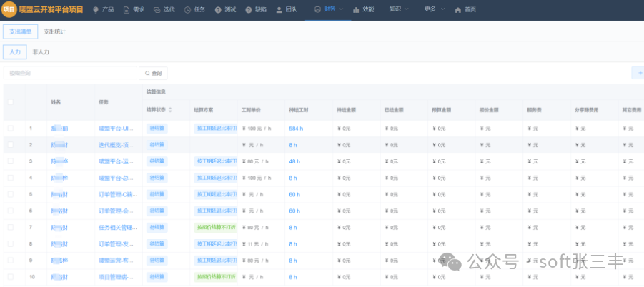
Task: Open the 效能 bar chart nav icon
Action: [355, 10]
